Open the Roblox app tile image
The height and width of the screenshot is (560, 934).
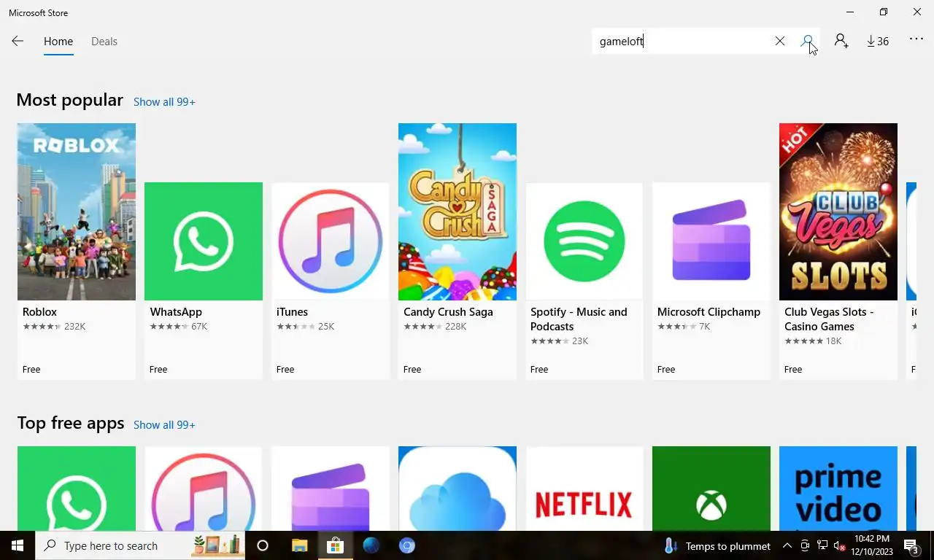click(x=77, y=211)
